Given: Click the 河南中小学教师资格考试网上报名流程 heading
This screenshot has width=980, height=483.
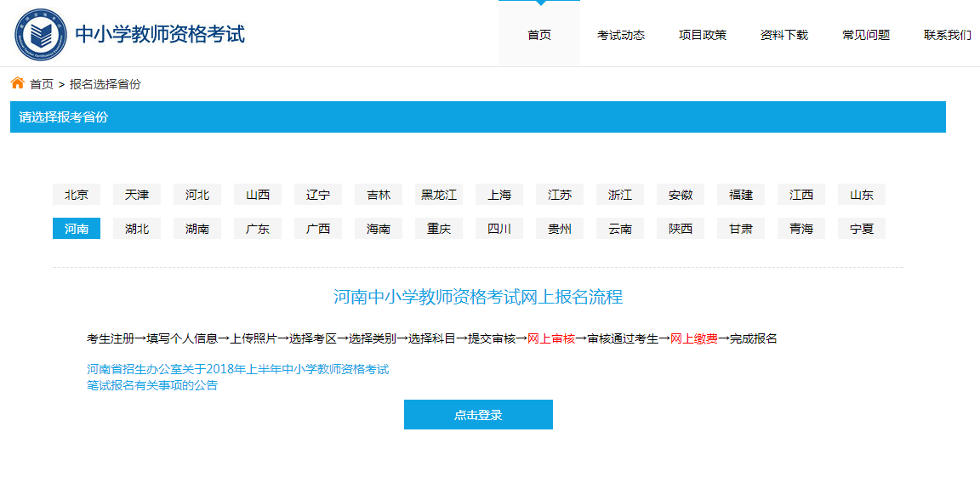Looking at the screenshot, I should click(x=478, y=297).
